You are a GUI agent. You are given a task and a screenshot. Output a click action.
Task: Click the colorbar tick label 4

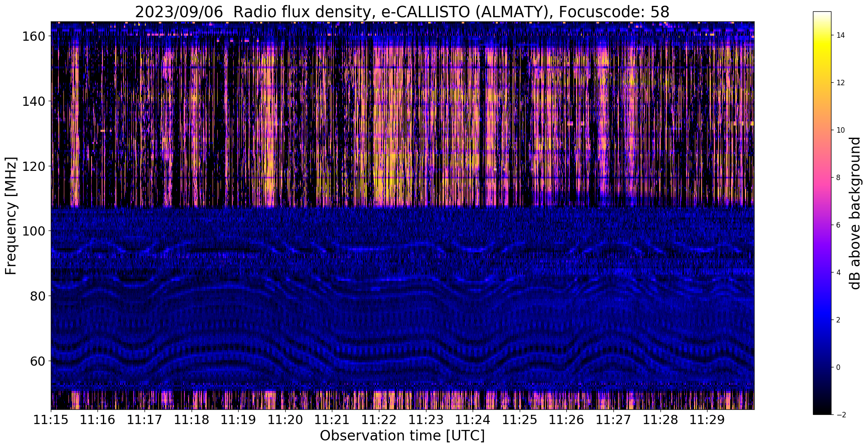839,272
